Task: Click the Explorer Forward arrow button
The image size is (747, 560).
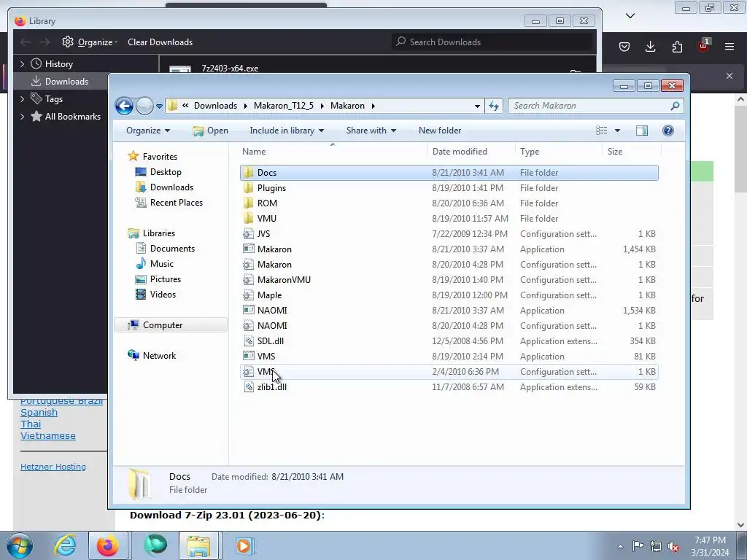Action: click(x=144, y=106)
